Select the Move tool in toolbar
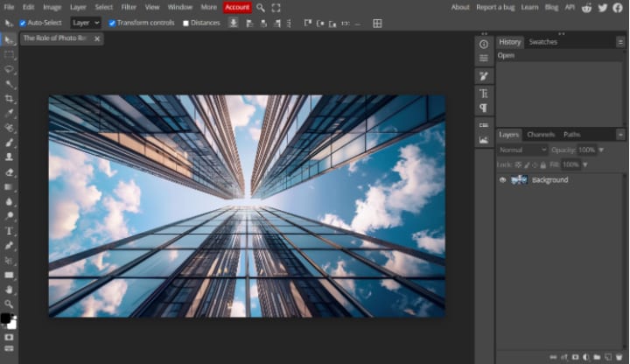The width and height of the screenshot is (630, 364). click(10, 39)
